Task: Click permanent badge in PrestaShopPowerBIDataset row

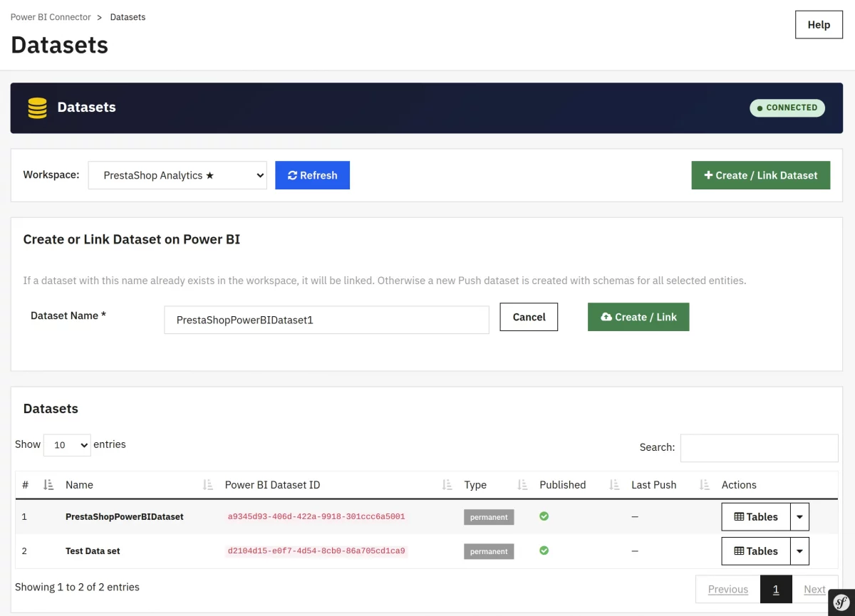Action: click(489, 517)
